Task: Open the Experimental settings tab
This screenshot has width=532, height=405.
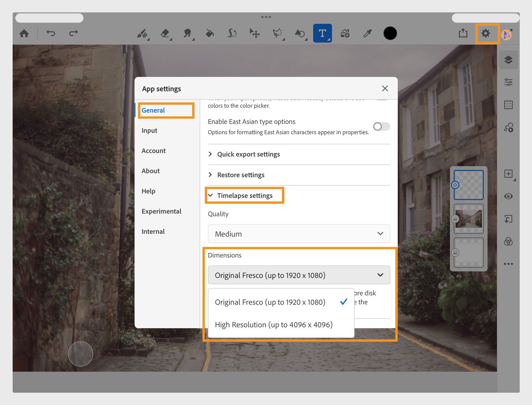Action: click(161, 212)
